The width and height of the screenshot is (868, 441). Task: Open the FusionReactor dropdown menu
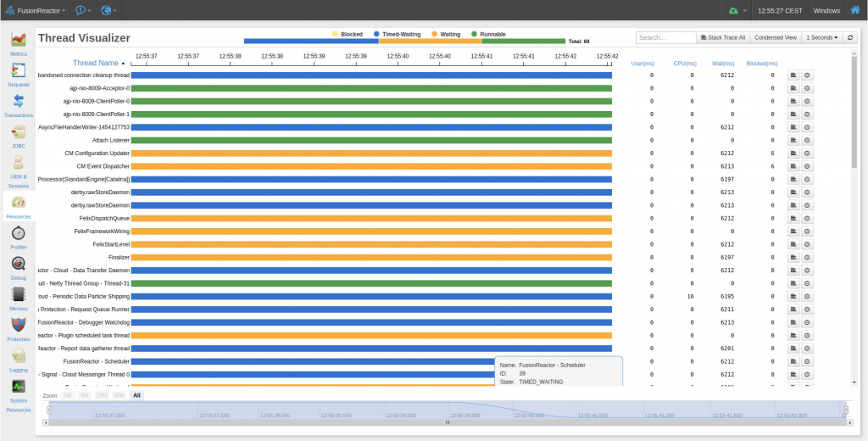[36, 10]
